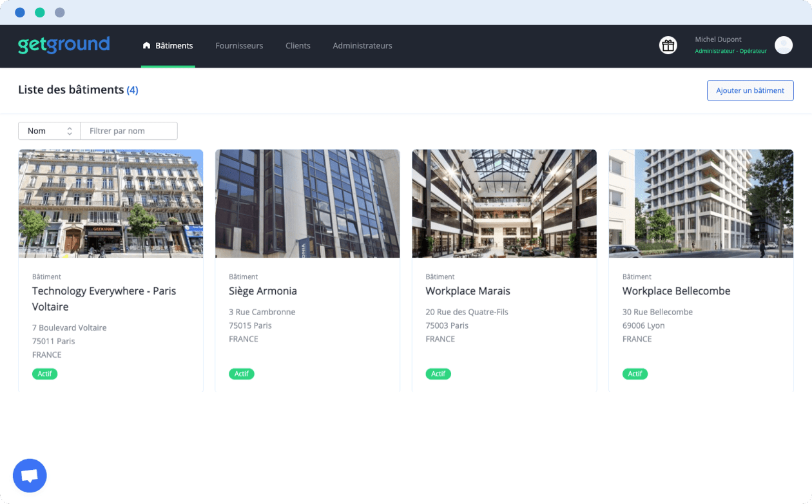Click Ajouter un bâtiment button
Image resolution: width=812 pixels, height=504 pixels.
click(x=750, y=90)
